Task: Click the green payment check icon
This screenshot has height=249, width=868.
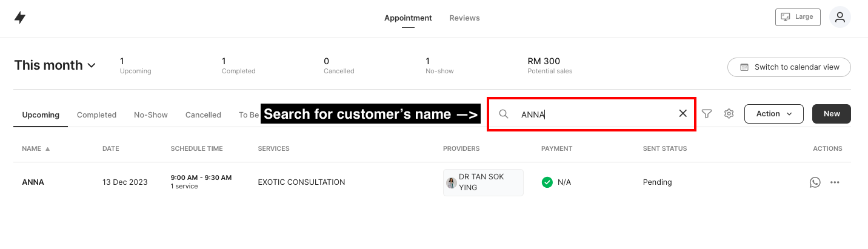Action: [547, 182]
